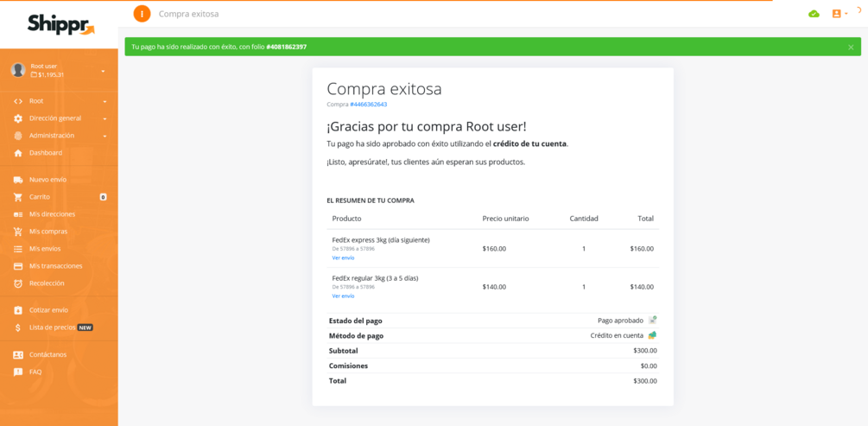Open purchase link #4466362643
This screenshot has height=426, width=868.
click(368, 105)
